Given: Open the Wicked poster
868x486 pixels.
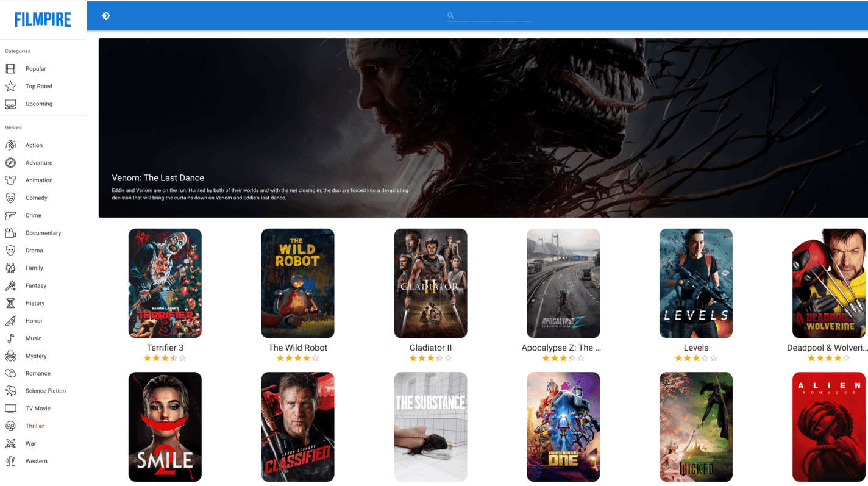Looking at the screenshot, I should coord(696,427).
